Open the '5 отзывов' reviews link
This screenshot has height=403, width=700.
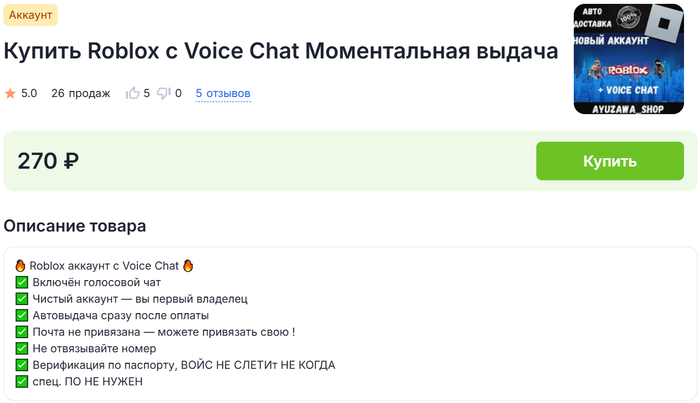(x=223, y=94)
